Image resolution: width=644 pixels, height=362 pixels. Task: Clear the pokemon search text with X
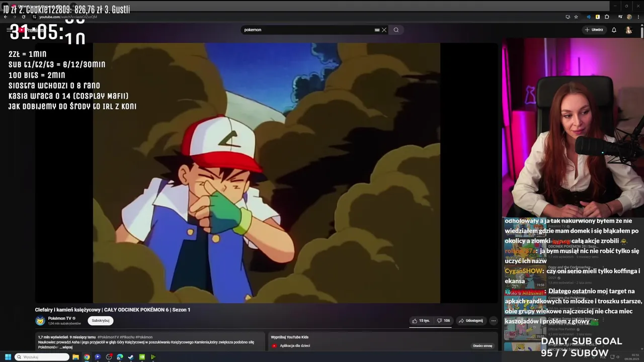384,30
